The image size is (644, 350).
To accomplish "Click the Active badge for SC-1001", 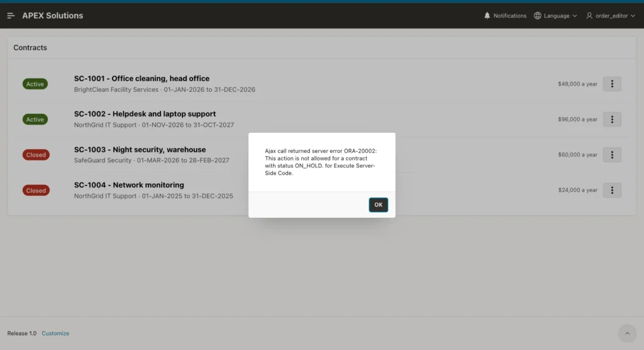I will [35, 84].
